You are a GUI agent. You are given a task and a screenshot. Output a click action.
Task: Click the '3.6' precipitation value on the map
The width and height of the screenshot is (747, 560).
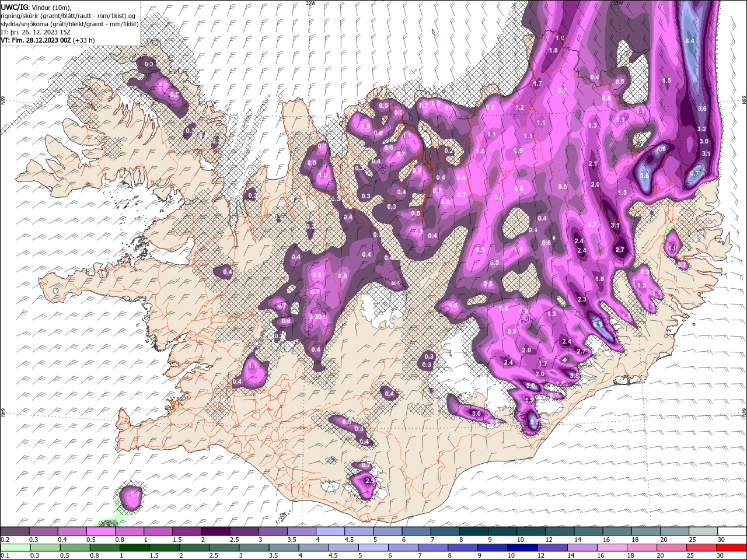click(x=702, y=108)
